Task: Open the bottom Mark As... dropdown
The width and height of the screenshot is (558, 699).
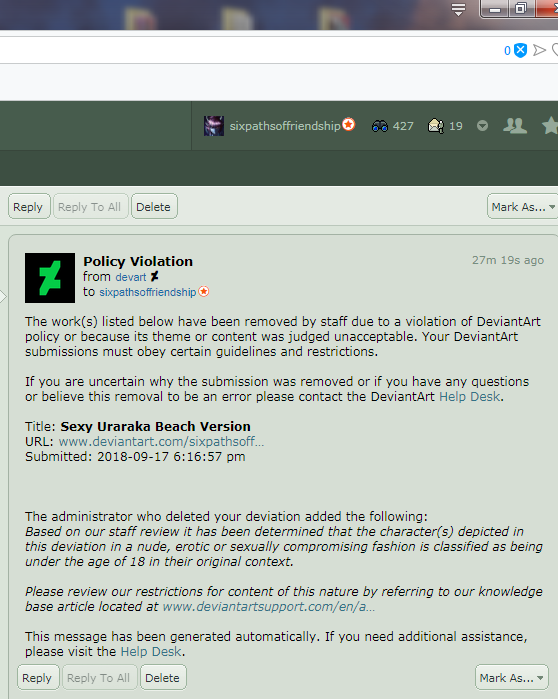Action: pos(512,677)
